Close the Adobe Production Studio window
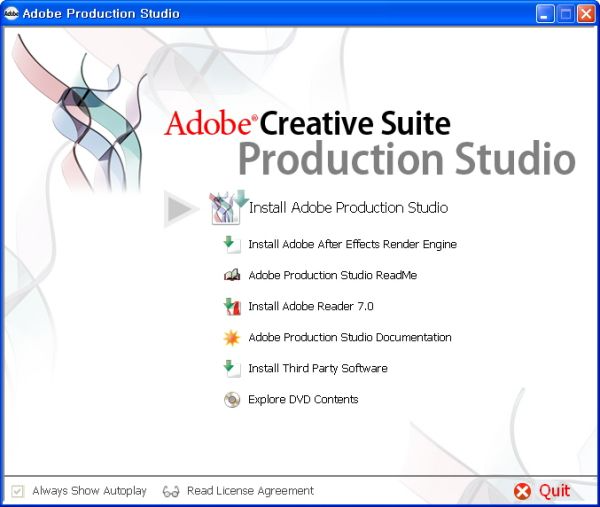 click(586, 14)
